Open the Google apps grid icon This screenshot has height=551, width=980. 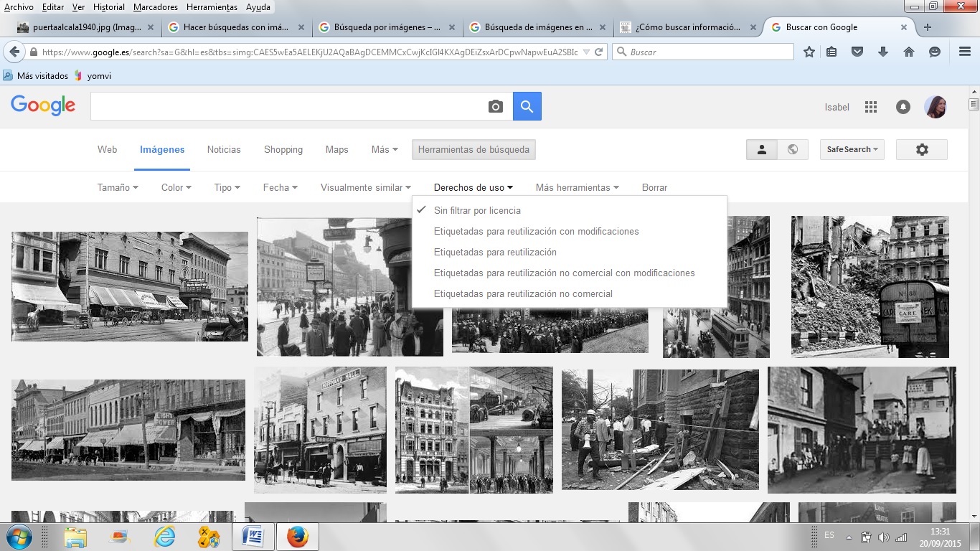tap(871, 107)
